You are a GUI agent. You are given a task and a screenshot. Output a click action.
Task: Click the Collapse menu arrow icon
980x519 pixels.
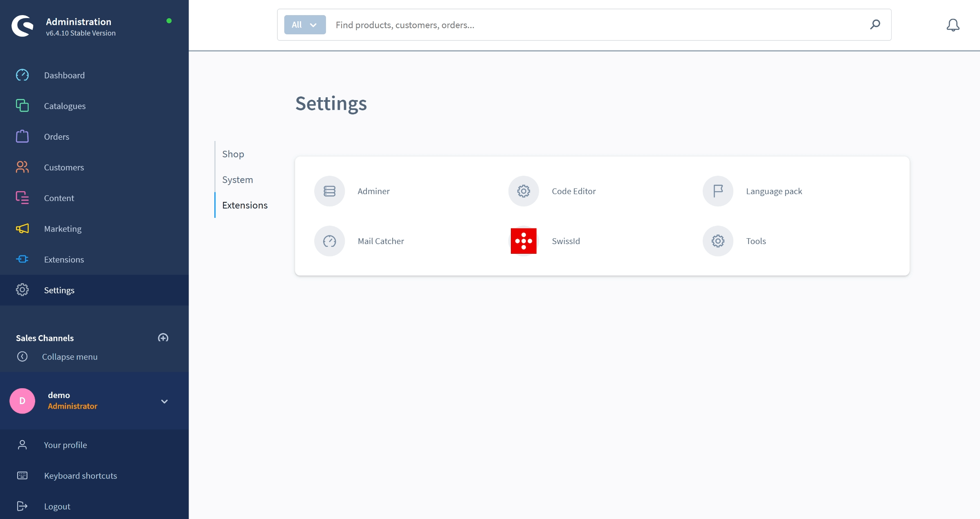click(22, 356)
